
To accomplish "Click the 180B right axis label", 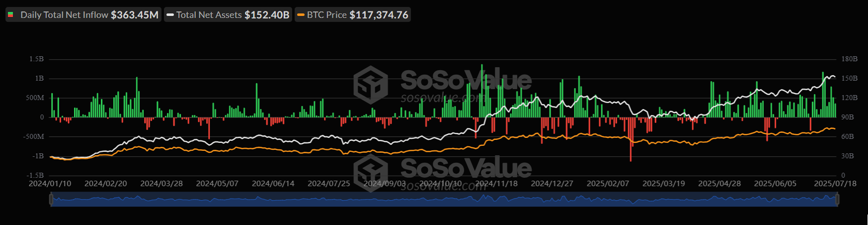I will coord(849,59).
